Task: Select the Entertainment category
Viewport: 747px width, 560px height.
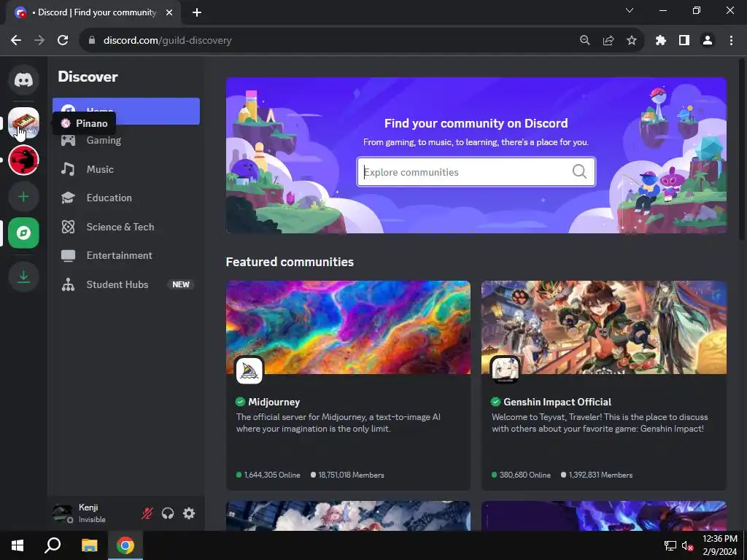Action: [x=125, y=255]
